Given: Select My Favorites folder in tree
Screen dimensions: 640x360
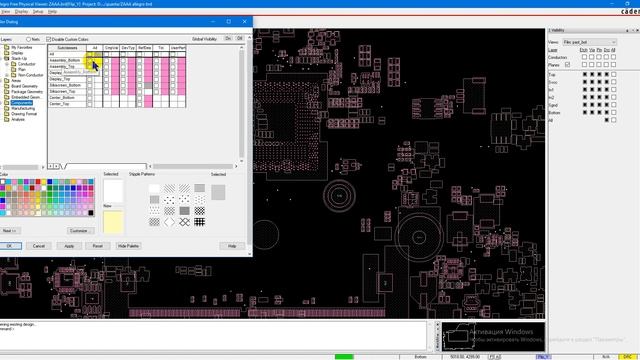Looking at the screenshot, I should click(22, 47).
